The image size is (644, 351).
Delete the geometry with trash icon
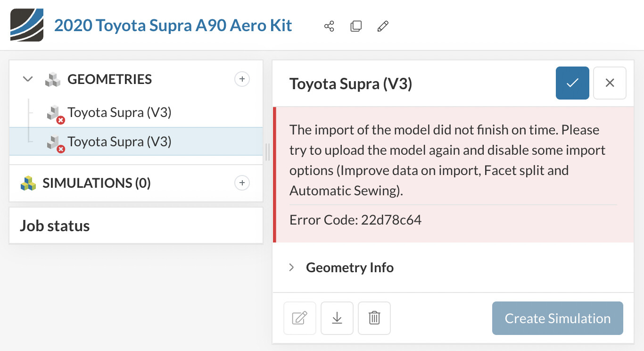(374, 318)
